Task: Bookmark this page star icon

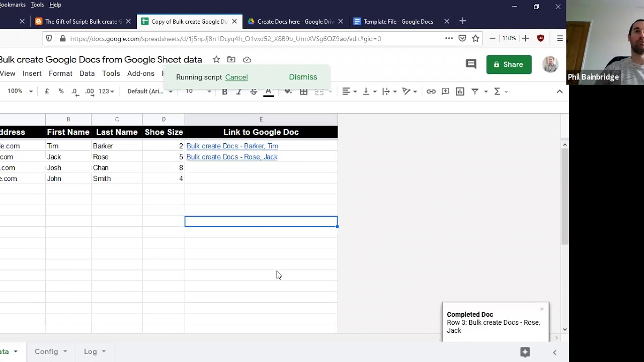Action: 475,38
